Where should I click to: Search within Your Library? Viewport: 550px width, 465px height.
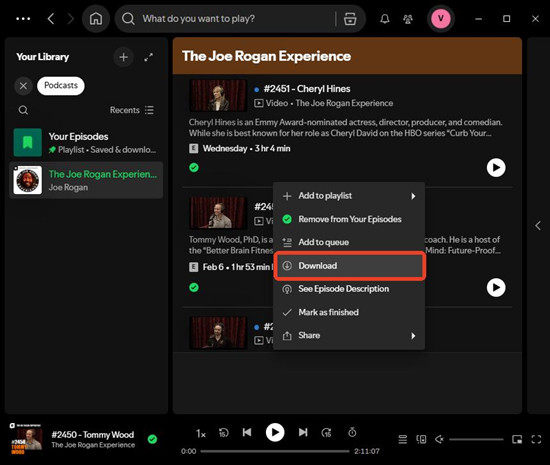pyautogui.click(x=23, y=110)
